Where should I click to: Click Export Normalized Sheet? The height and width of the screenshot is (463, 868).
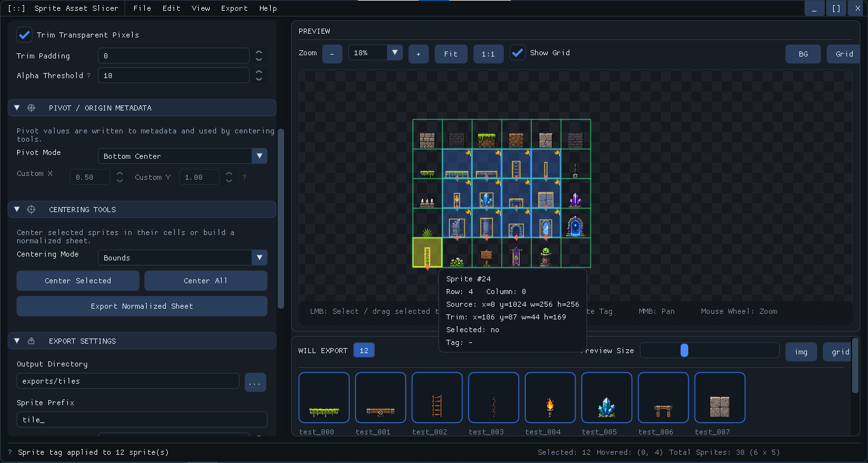tap(142, 306)
